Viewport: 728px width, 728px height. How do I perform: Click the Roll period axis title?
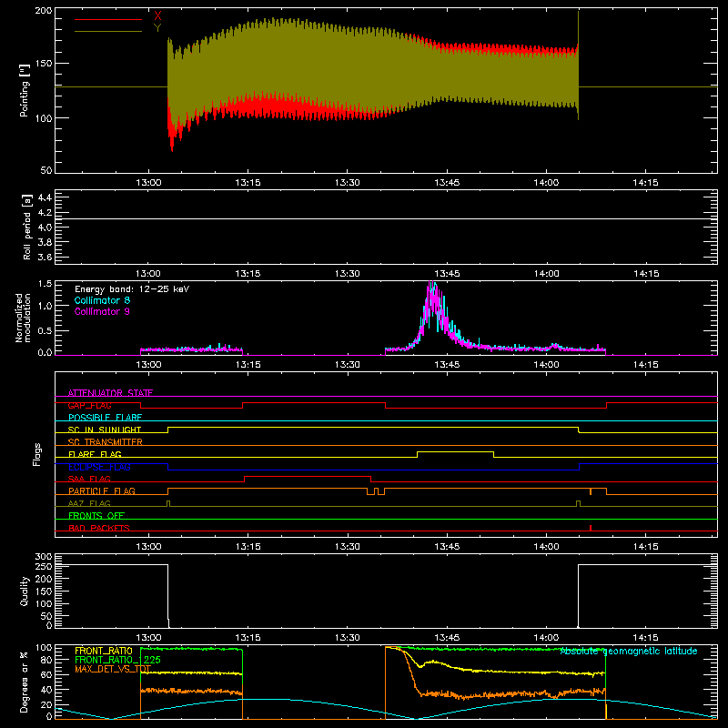pos(27,227)
